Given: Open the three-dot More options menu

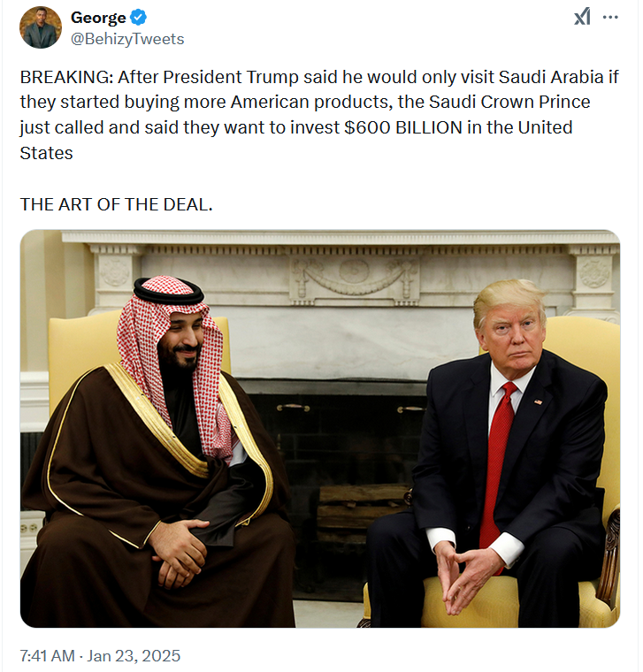Looking at the screenshot, I should pos(610,17).
